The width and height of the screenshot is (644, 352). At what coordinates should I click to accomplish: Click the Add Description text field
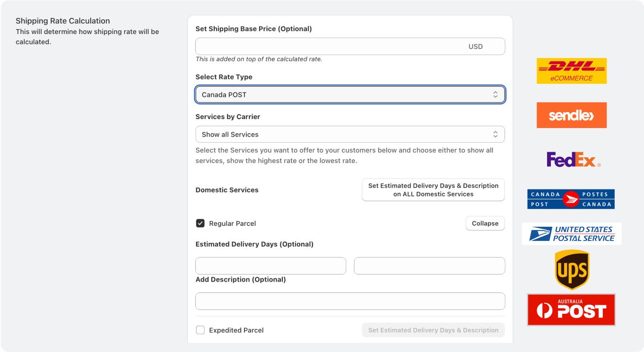coord(350,301)
